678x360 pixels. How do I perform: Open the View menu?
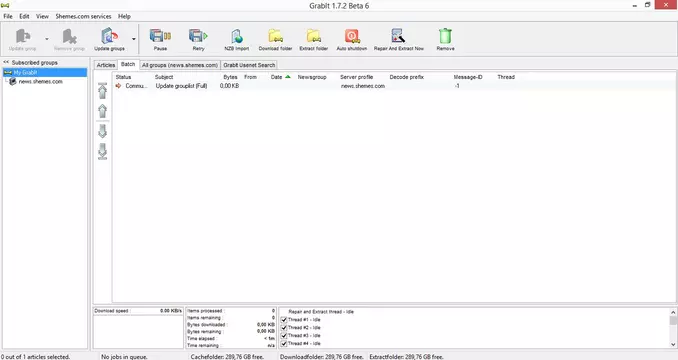point(42,16)
